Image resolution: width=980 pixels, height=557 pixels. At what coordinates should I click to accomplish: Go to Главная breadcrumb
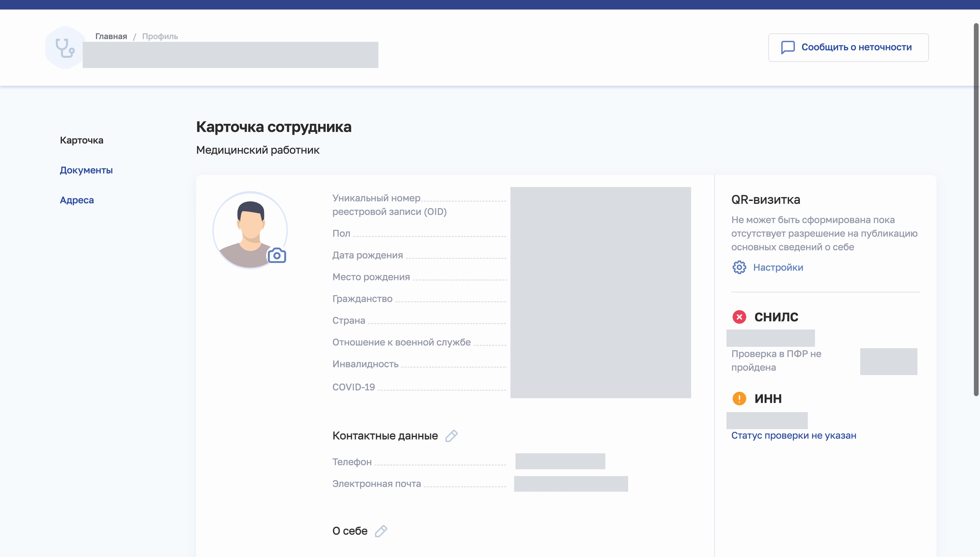pos(111,36)
